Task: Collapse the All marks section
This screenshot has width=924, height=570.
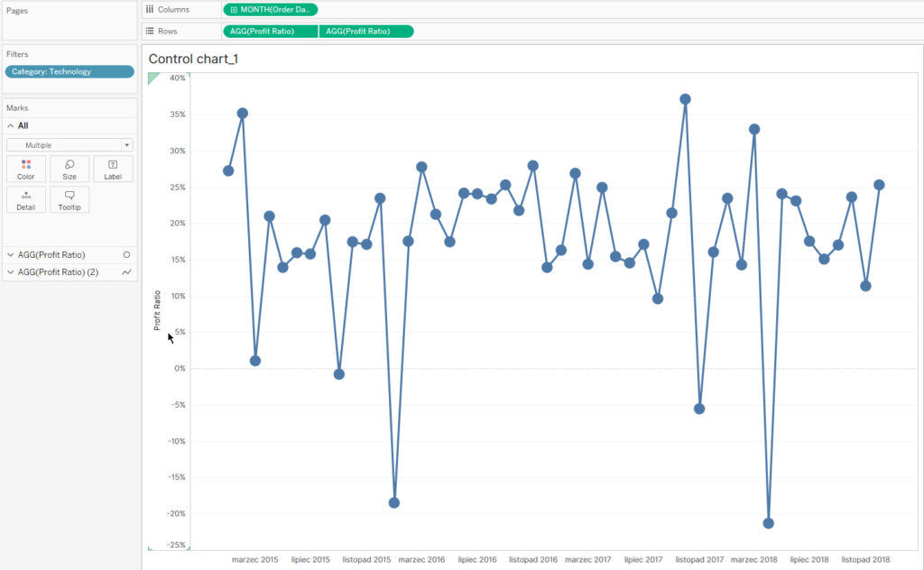Action: (x=11, y=125)
